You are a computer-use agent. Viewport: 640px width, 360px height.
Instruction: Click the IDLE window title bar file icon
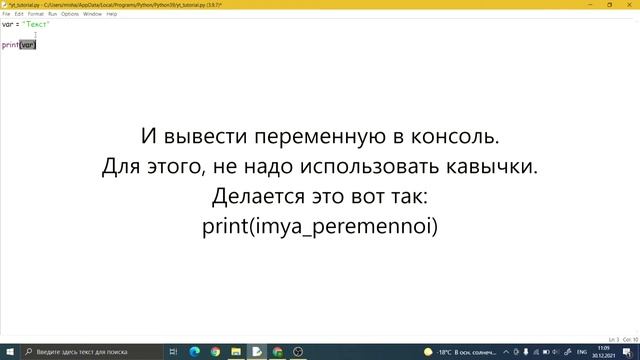pos(4,5)
